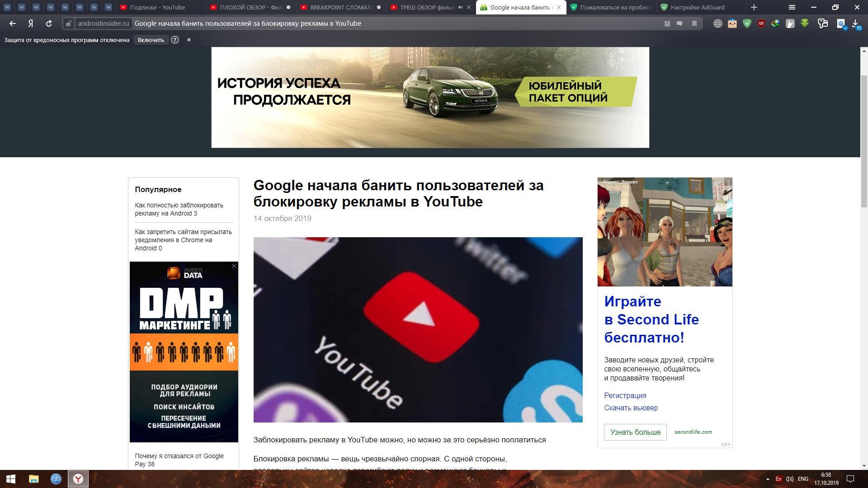Switch to the ПЛОХОЙ ОБЗОР tab
The image size is (868, 488).
pyautogui.click(x=251, y=7)
